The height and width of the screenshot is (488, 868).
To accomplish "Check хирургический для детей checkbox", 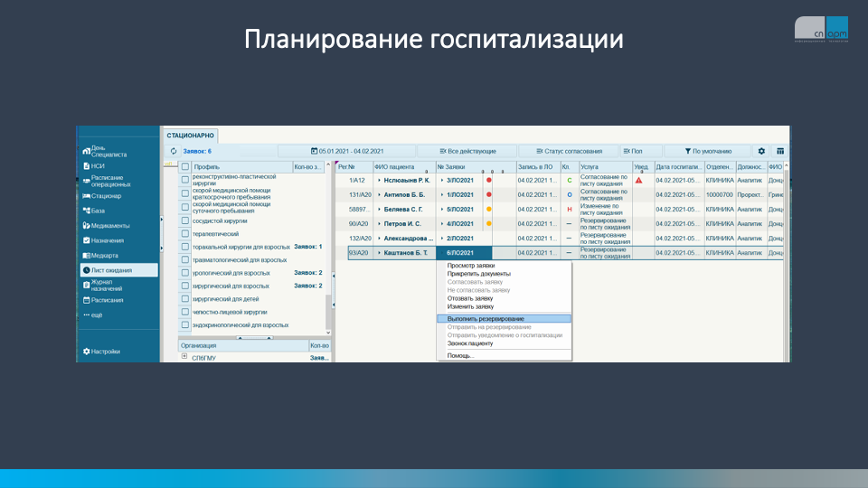I will (x=184, y=299).
